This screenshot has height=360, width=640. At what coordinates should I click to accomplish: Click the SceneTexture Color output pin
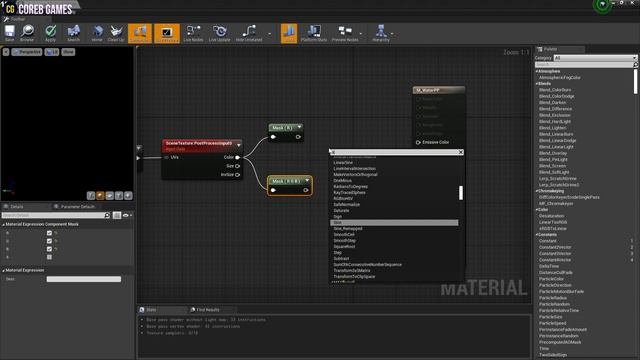pyautogui.click(x=238, y=157)
